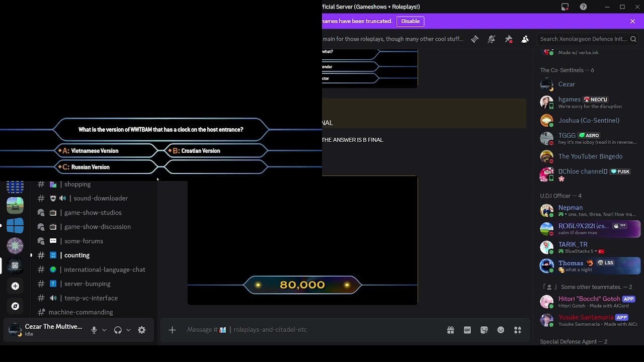Open the GIF picker
The width and height of the screenshot is (644, 362).
(x=467, y=330)
